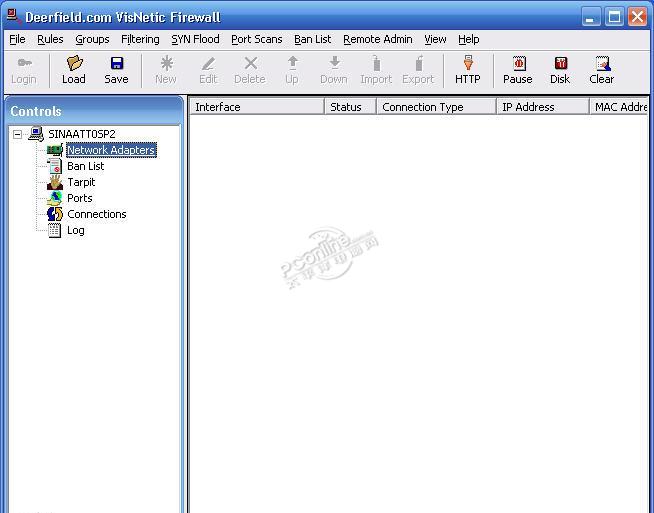Select the SINAATT0SP2 tree label

pyautogui.click(x=82, y=134)
